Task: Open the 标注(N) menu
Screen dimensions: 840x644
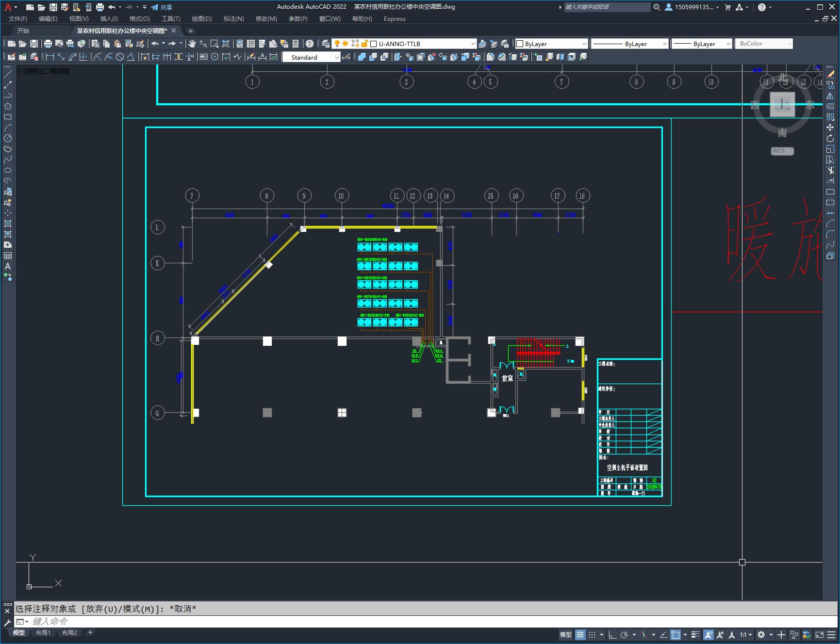Action: click(233, 19)
